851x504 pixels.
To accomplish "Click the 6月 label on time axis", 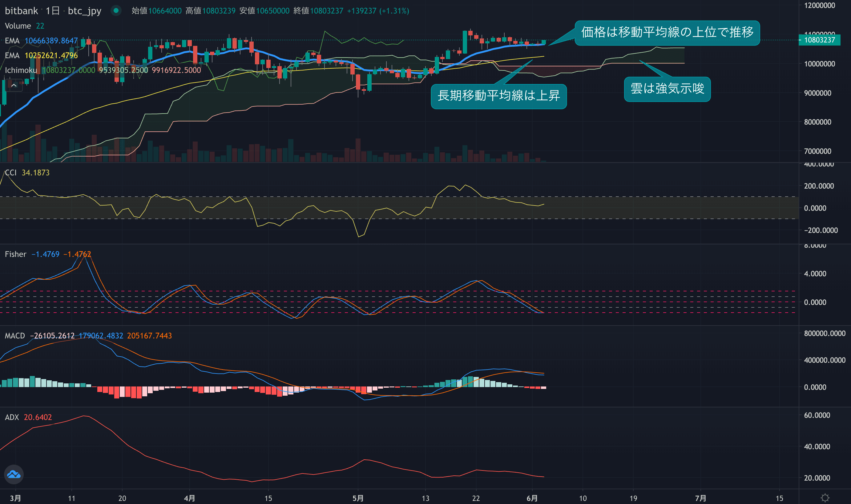I will 532,498.
